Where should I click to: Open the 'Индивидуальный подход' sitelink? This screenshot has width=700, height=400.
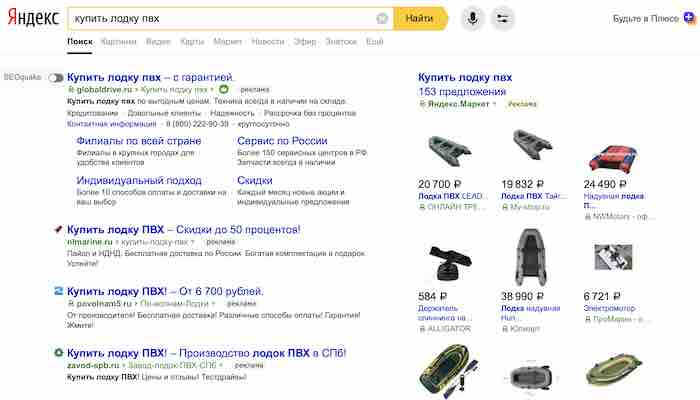(x=139, y=180)
